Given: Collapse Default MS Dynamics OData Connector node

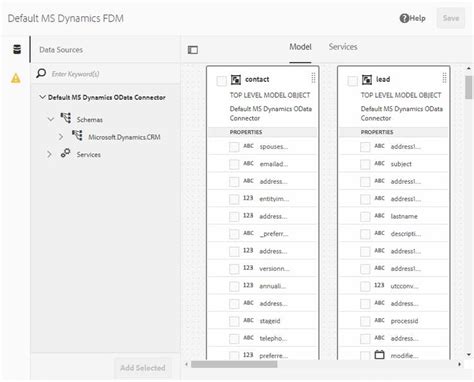Looking at the screenshot, I should (42, 97).
